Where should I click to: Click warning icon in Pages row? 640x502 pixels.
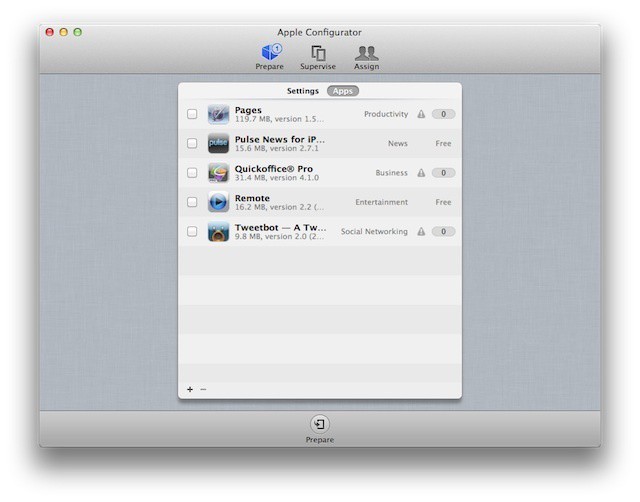(421, 114)
